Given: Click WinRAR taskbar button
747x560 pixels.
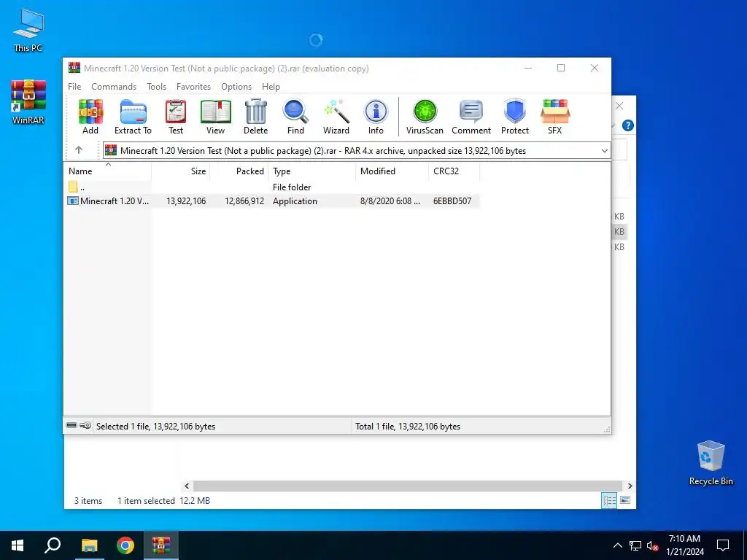Looking at the screenshot, I should (161, 545).
